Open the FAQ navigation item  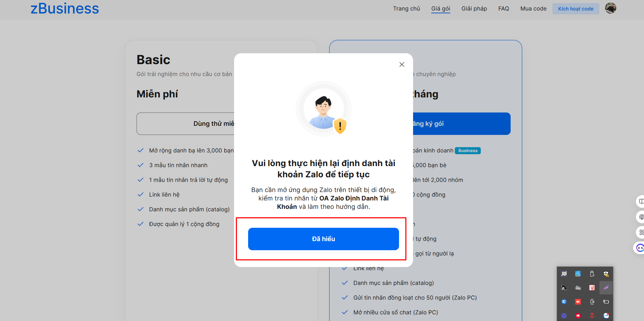coord(504,8)
